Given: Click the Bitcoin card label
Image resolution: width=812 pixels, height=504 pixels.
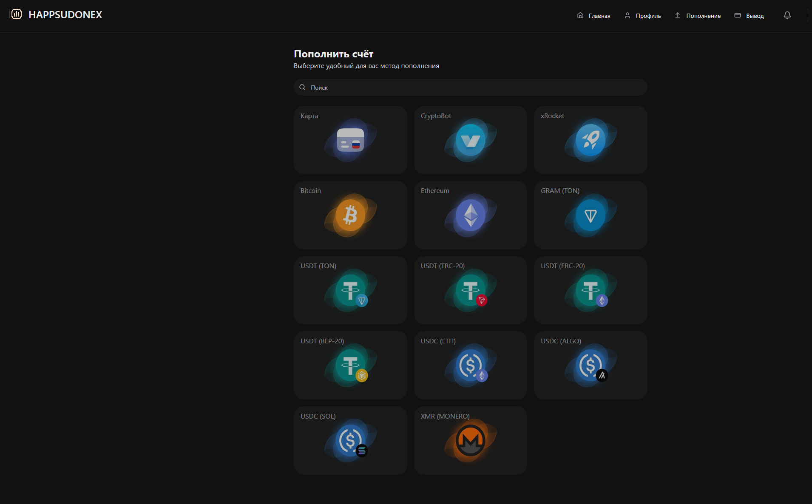Looking at the screenshot, I should tap(311, 191).
